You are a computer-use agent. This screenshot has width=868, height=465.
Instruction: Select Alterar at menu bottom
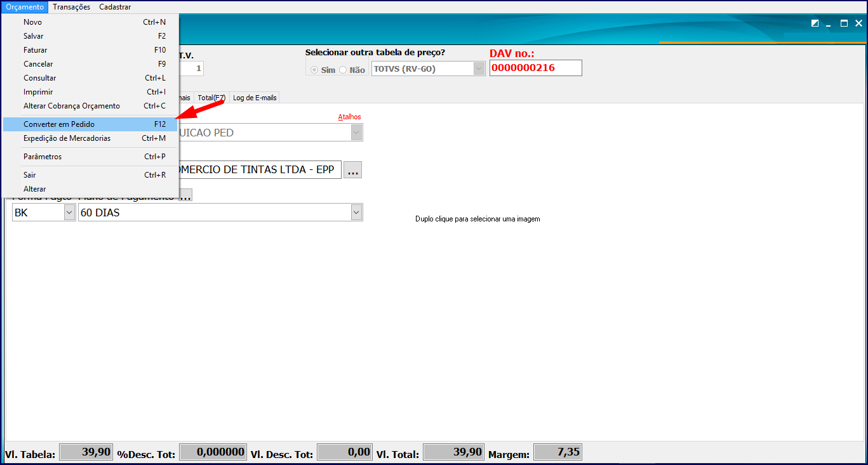(90, 189)
